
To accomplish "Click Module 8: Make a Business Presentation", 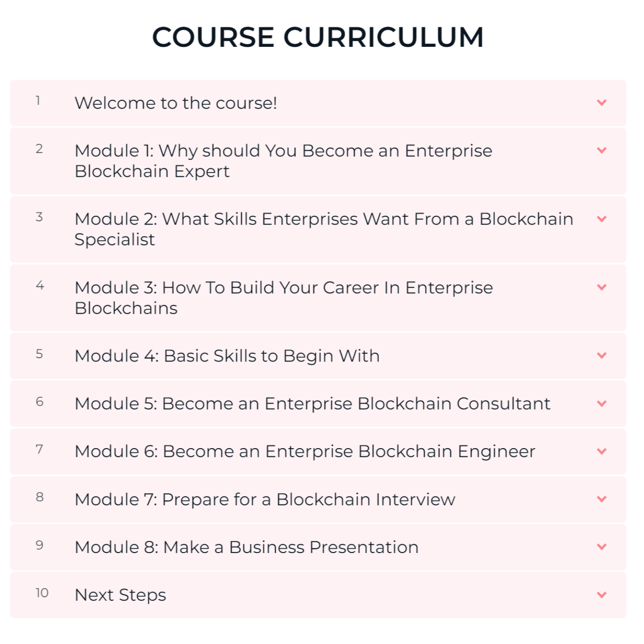I will pos(246,547).
